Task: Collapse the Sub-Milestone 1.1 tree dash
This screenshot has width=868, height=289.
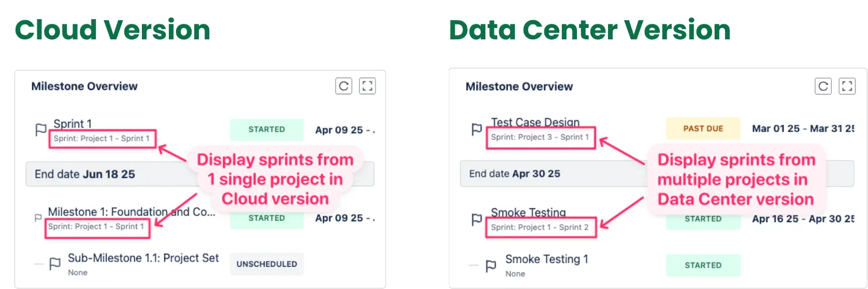Action: click(38, 264)
